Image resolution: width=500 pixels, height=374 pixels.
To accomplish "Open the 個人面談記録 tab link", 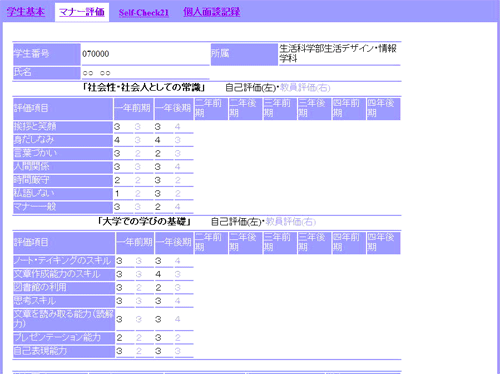I will pyautogui.click(x=211, y=12).
